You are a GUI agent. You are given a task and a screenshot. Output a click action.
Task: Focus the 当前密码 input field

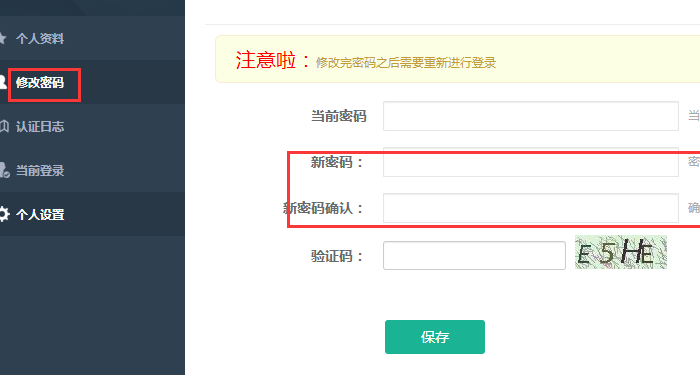click(531, 116)
